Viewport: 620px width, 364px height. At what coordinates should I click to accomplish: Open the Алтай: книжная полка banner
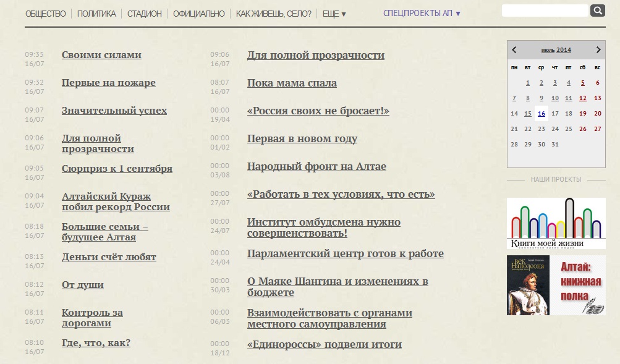pos(556,285)
